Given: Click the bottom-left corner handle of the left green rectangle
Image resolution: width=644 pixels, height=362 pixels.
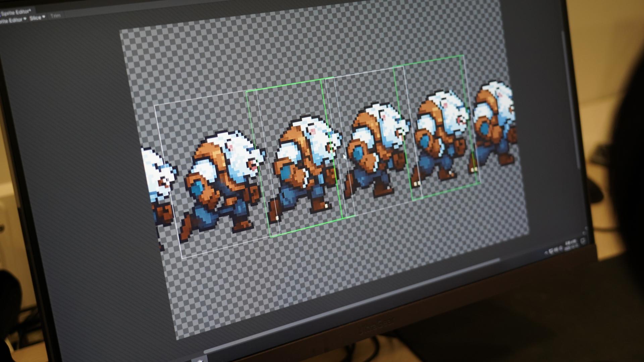Looking at the screenshot, I should tap(270, 237).
